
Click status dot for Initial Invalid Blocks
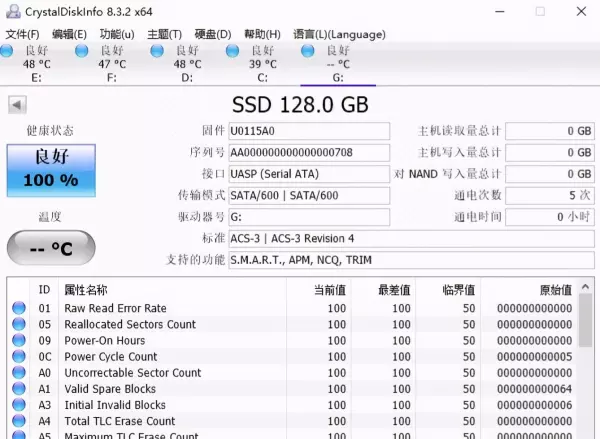pos(19,405)
